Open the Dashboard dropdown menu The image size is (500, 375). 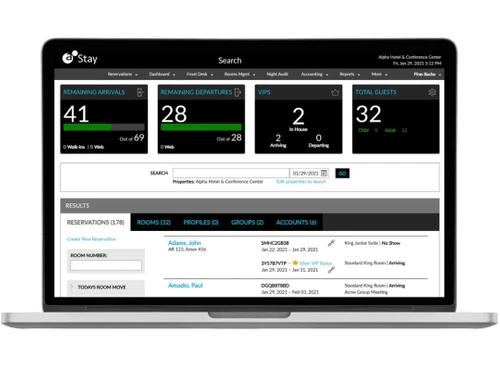[162, 74]
